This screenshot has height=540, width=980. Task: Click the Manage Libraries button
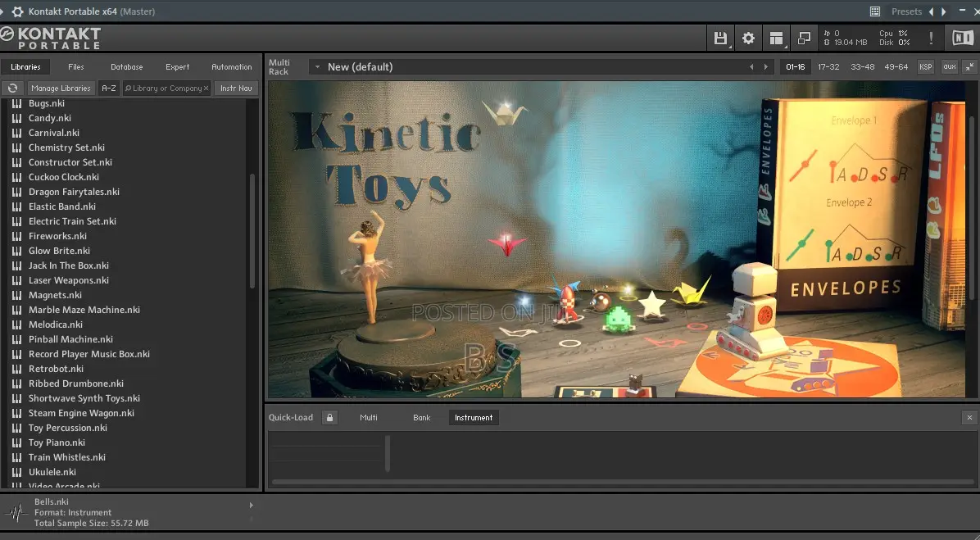point(61,88)
